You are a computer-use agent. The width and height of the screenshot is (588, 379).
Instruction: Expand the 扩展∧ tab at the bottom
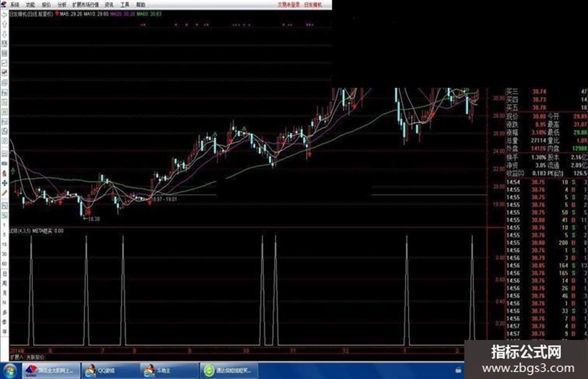[17, 357]
